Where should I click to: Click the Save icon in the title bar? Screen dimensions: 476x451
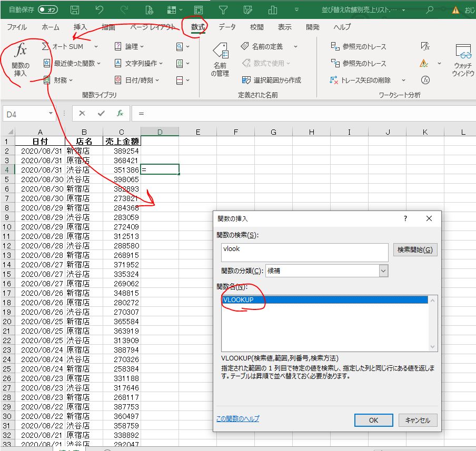[75, 10]
